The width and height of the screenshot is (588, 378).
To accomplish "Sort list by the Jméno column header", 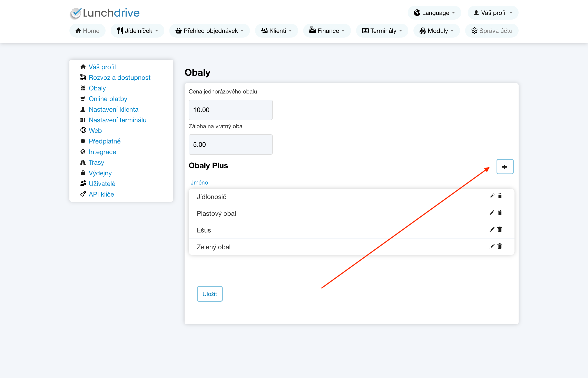I will point(199,182).
